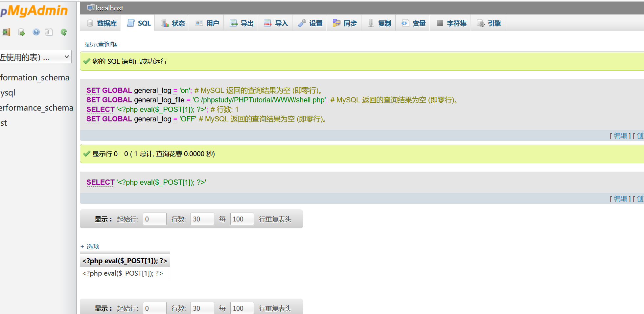Viewport: 644px width, 314px height.
Task: Click the documentation page icon in sidebar
Action: click(x=49, y=32)
